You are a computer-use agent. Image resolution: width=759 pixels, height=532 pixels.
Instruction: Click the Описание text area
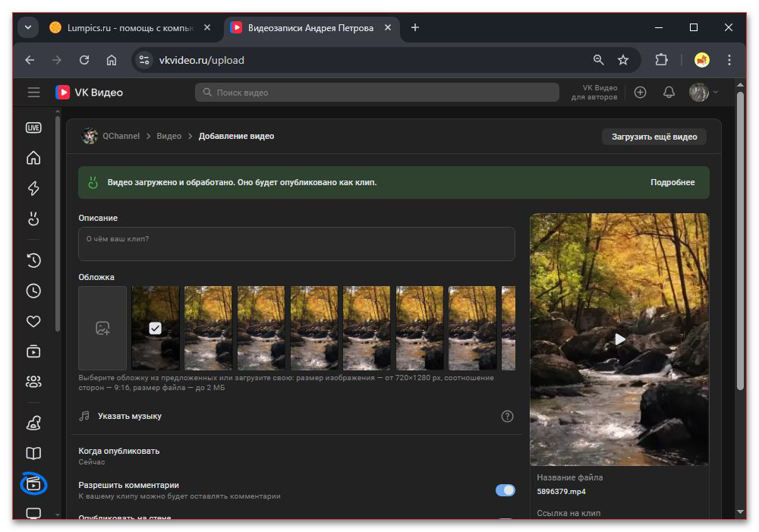pyautogui.click(x=296, y=244)
